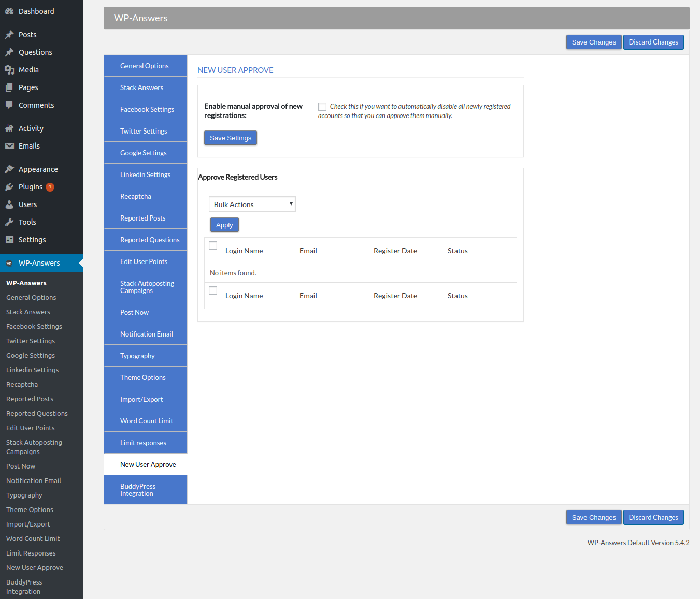700x599 pixels.
Task: Click the top Save Changes button
Action: click(x=594, y=42)
